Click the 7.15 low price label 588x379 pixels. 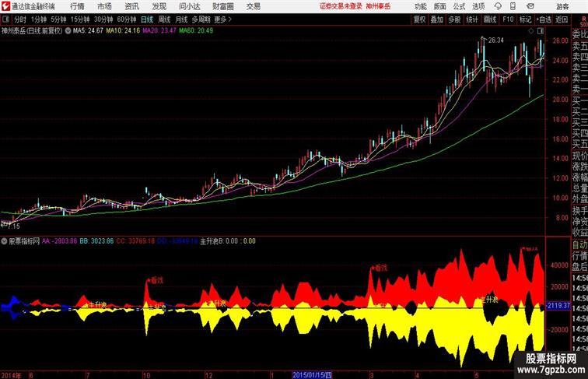point(13,226)
